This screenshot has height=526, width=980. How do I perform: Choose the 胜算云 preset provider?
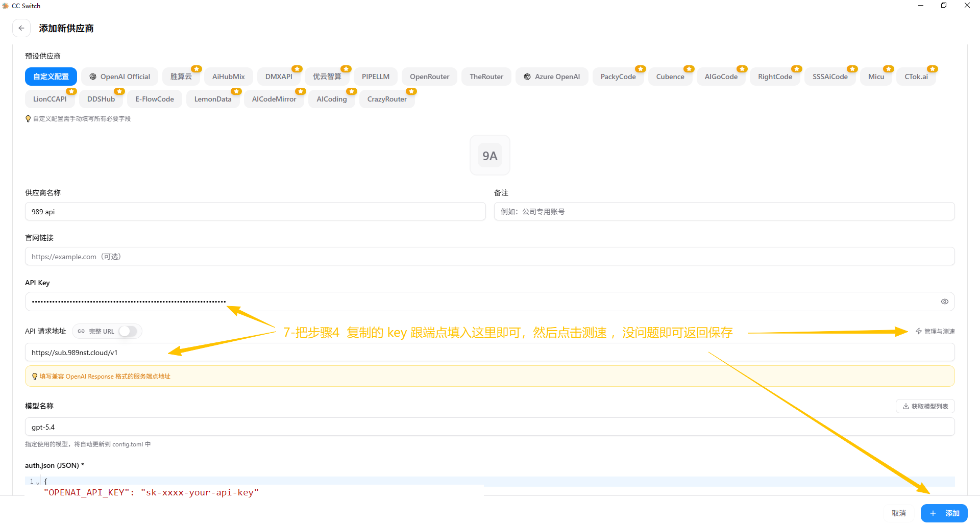pos(181,77)
